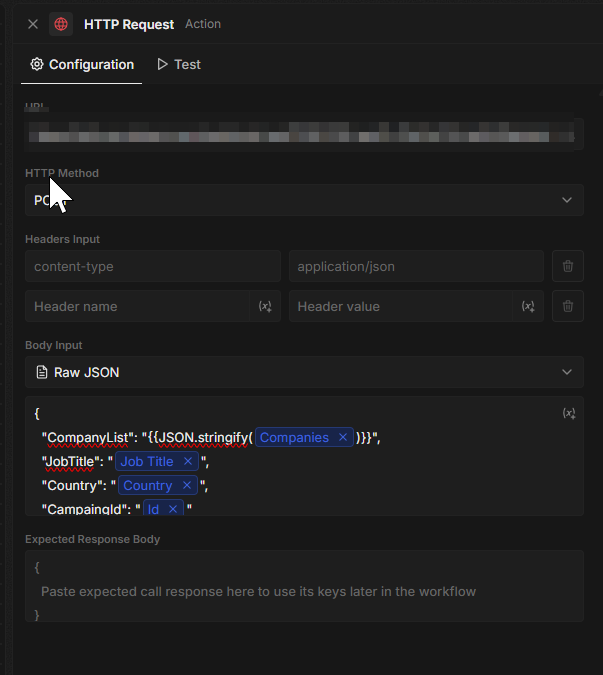Click the Raw JSON document icon

pyautogui.click(x=42, y=372)
